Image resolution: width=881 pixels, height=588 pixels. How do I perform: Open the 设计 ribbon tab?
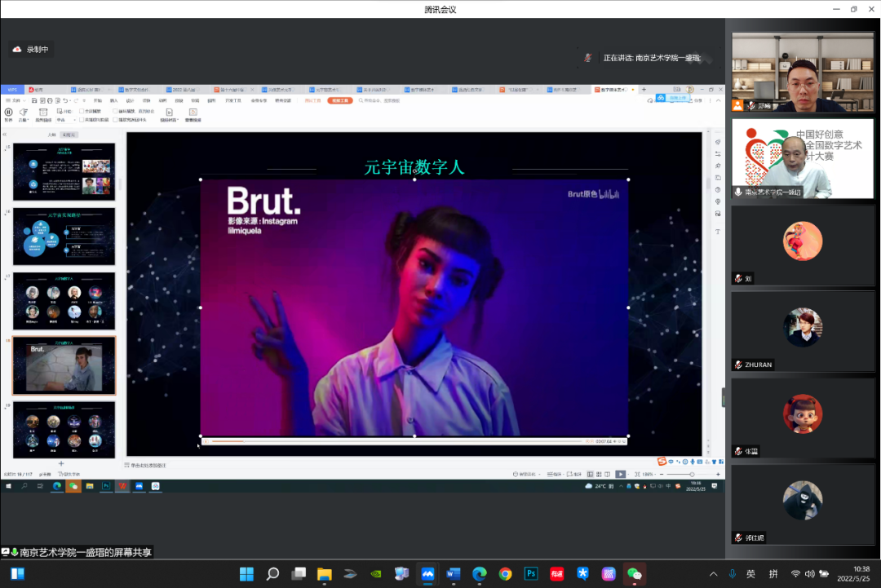tap(131, 100)
